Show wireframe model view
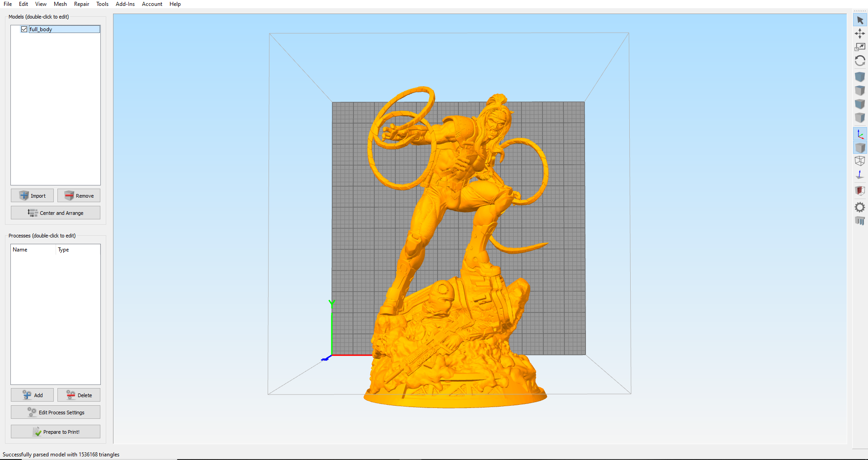The image size is (868, 460). click(860, 161)
